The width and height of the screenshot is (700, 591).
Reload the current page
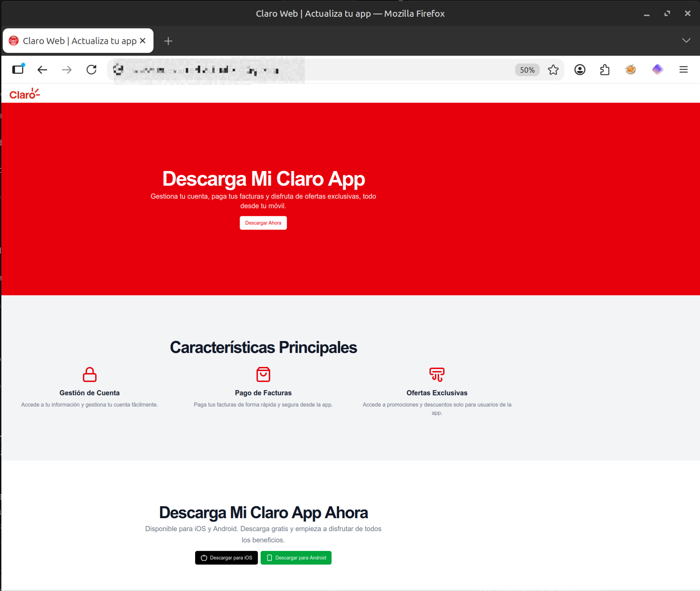(x=91, y=70)
